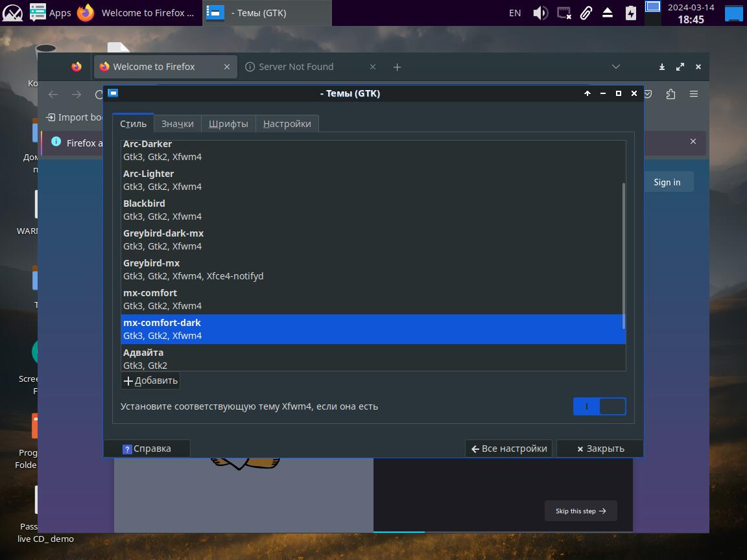Click the Sign in button in Firefox

click(667, 182)
